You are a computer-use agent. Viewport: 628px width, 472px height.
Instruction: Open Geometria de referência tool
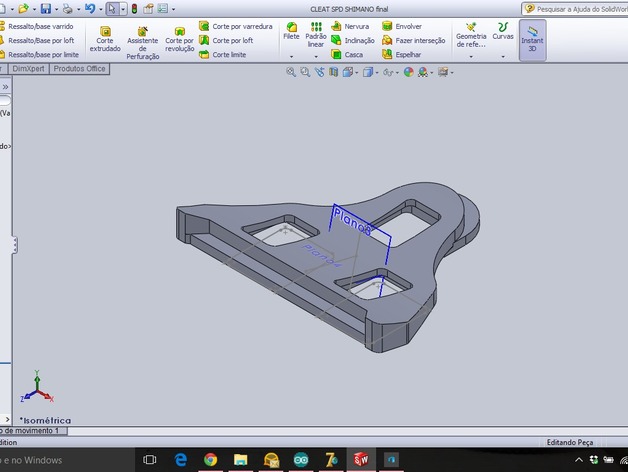(471, 35)
